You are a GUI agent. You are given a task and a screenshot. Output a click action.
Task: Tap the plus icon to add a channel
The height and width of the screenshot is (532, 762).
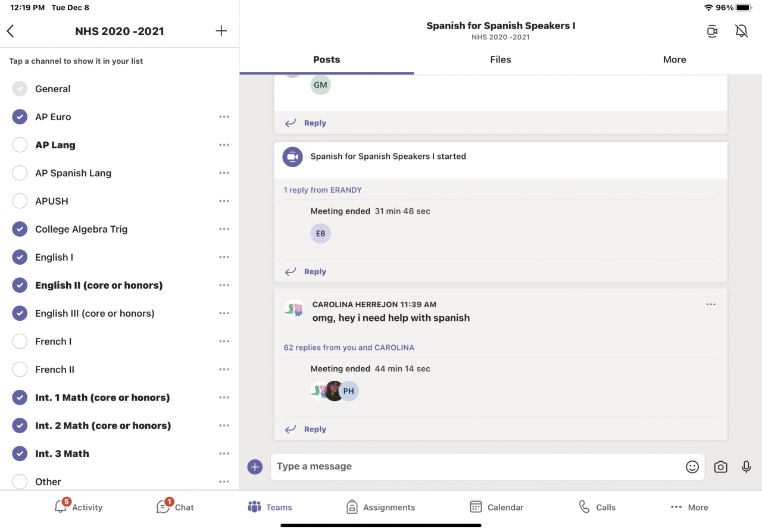pos(221,31)
